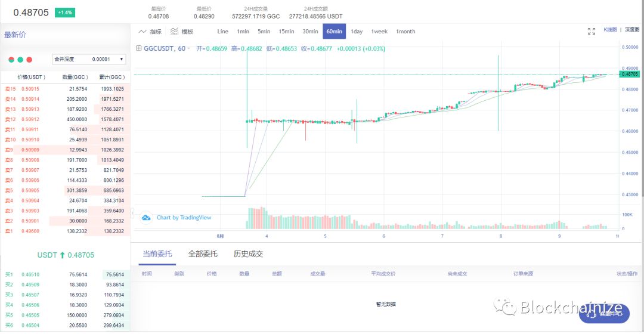
Task: Select the 30min interval
Action: [x=310, y=32]
